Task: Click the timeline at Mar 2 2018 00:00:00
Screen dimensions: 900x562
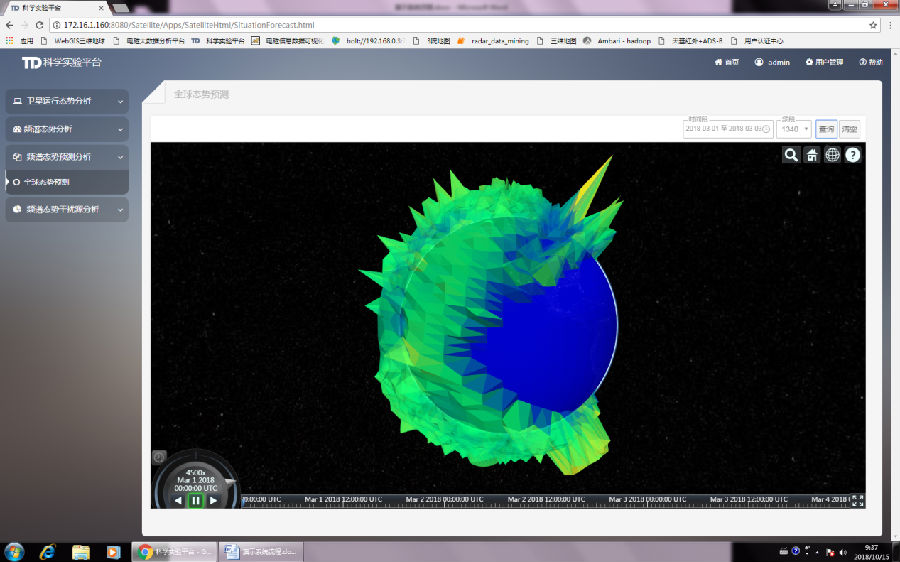Action: [x=443, y=500]
